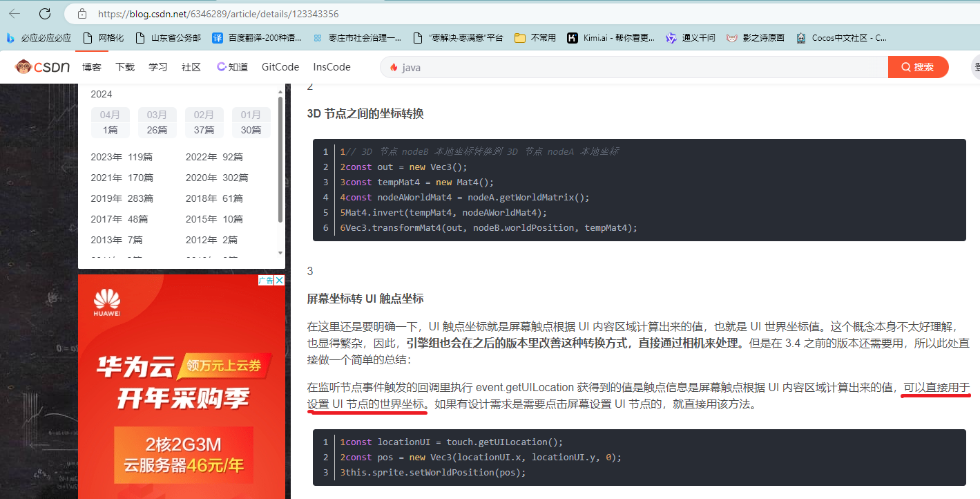Open the 网格化 bookmark

click(104, 38)
